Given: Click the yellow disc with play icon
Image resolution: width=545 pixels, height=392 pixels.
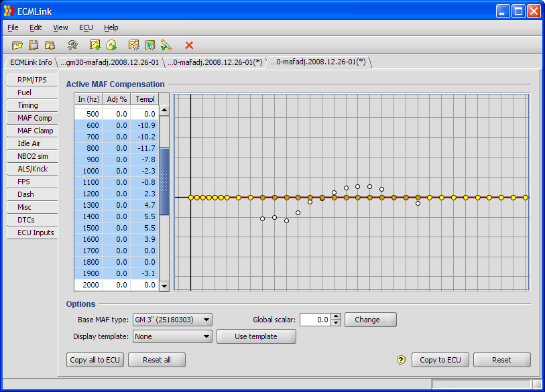Looking at the screenshot, I should click(x=111, y=45).
